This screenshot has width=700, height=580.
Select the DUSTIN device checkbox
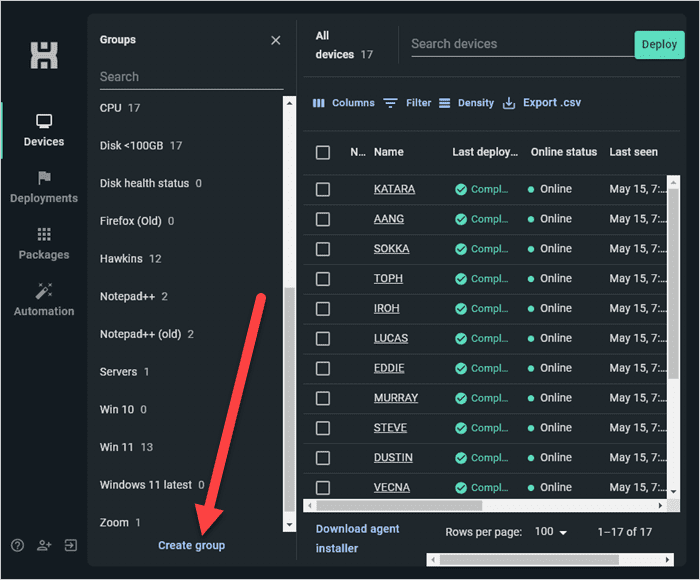(323, 458)
